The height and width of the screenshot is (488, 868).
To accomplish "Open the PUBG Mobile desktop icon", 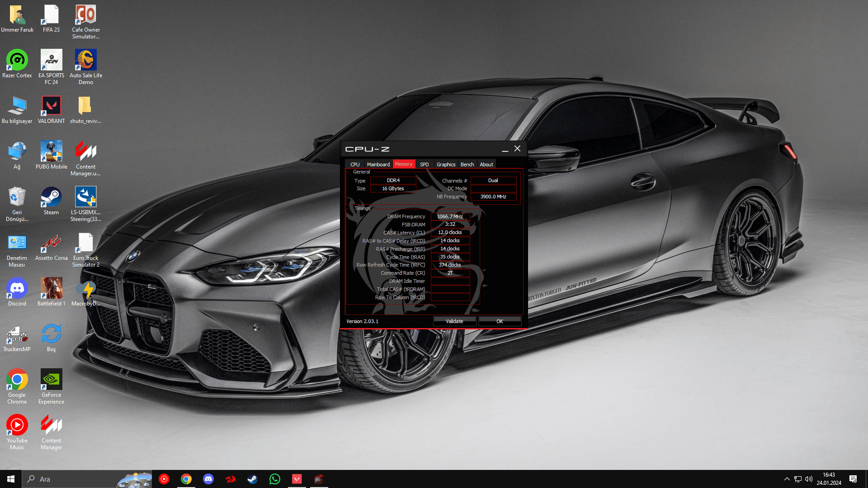I will point(51,152).
